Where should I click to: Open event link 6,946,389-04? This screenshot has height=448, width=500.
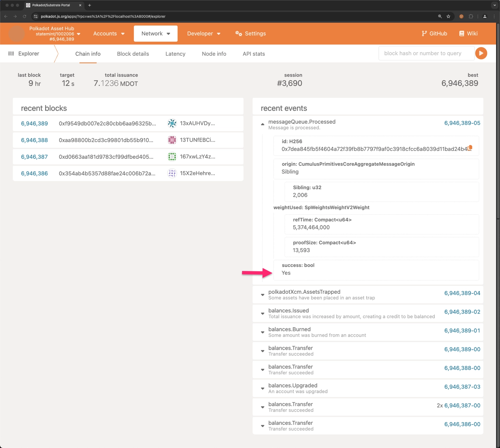coord(462,293)
